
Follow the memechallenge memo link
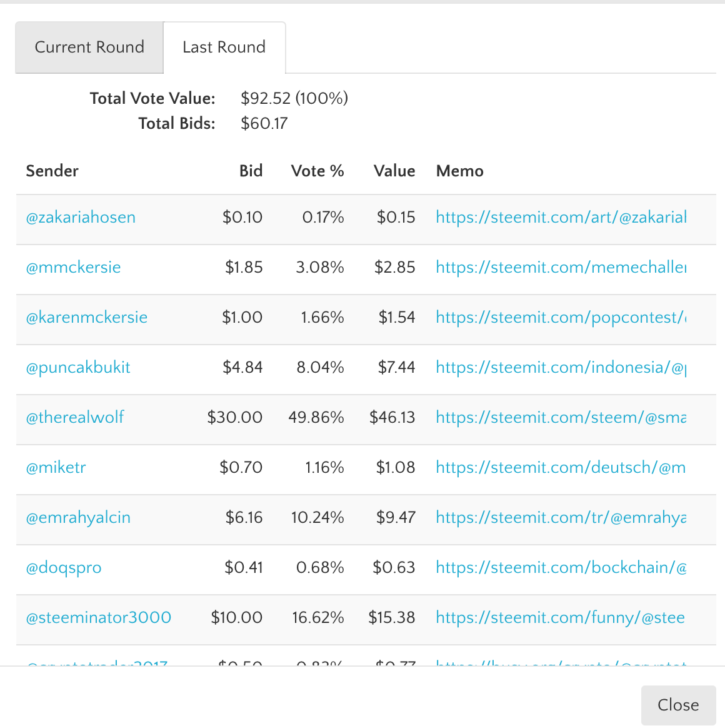tap(561, 268)
